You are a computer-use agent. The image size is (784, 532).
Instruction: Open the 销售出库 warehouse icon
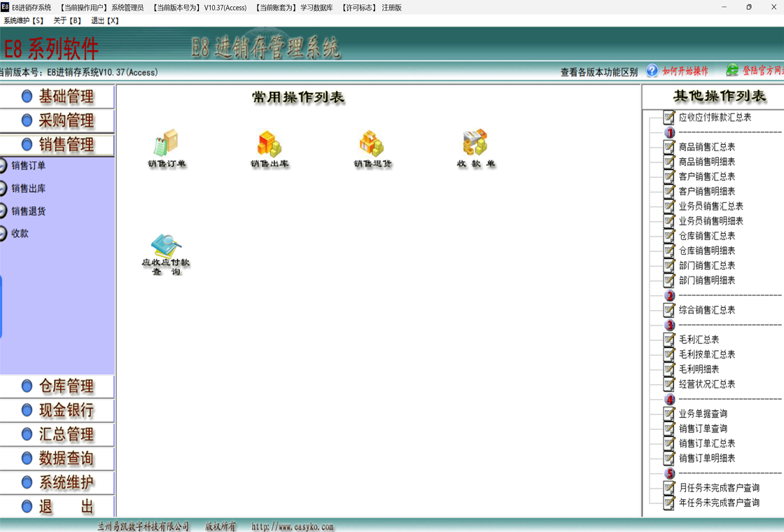[269, 143]
